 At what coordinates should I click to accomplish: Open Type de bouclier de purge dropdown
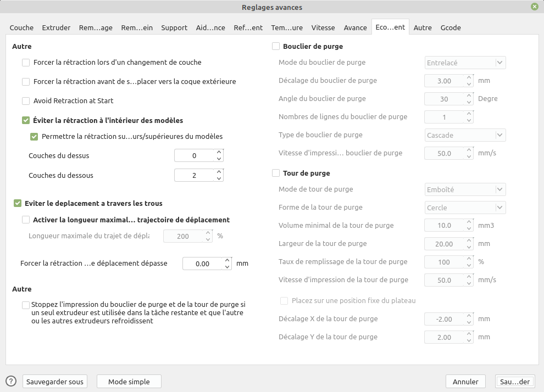[x=465, y=135]
